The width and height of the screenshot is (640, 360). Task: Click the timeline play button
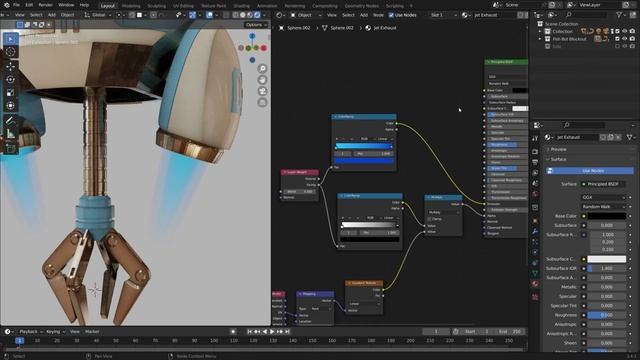(272, 332)
